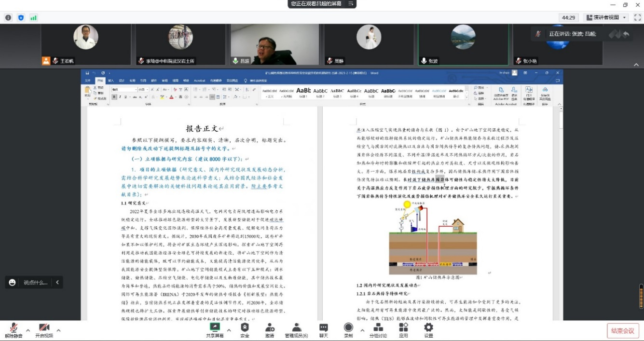Click the End Meeting (结束会议) button

[623, 330]
